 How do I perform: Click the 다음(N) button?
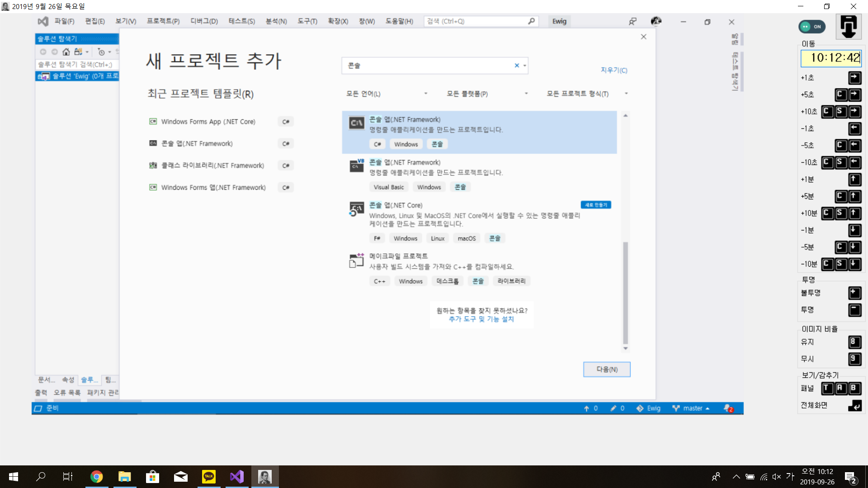(606, 369)
